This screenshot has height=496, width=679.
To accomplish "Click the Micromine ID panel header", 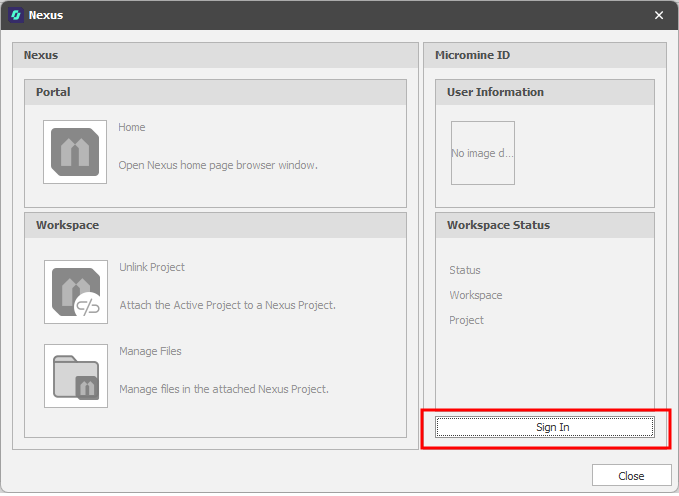I will (545, 55).
